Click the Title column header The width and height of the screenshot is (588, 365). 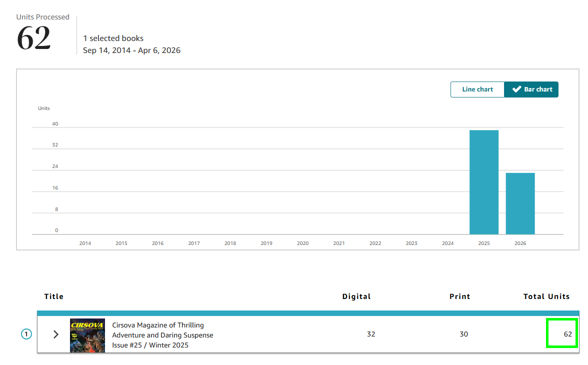(54, 296)
